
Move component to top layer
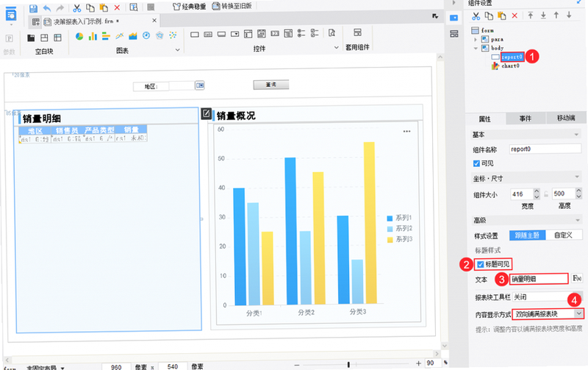(531, 15)
